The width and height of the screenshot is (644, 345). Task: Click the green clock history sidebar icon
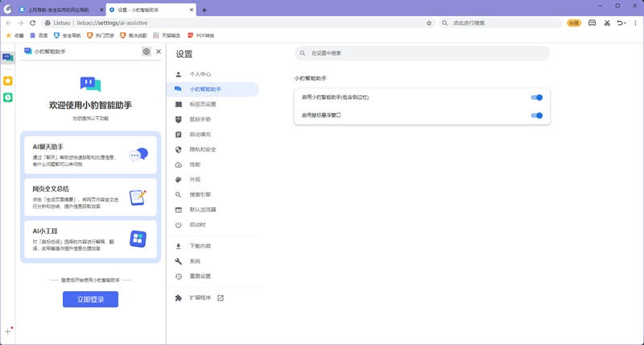8,98
